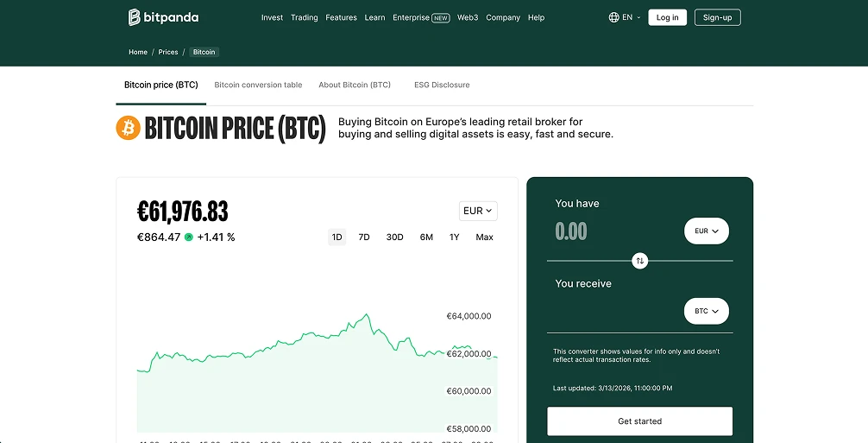
Task: Click the You receive amount field
Action: [x=614, y=311]
